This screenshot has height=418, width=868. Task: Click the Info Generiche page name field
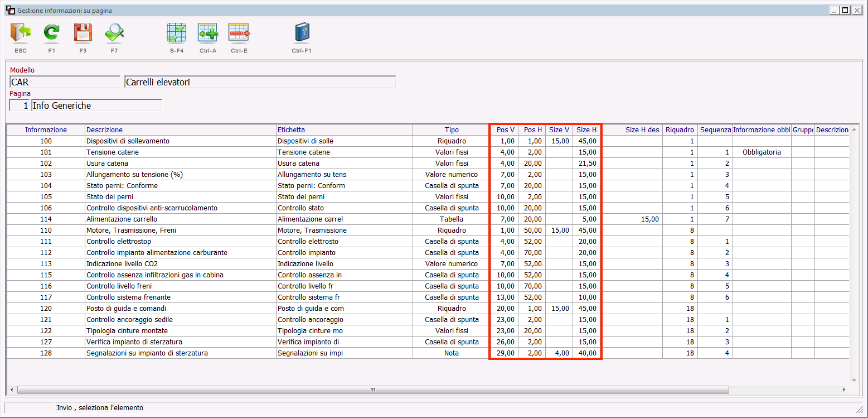(96, 105)
